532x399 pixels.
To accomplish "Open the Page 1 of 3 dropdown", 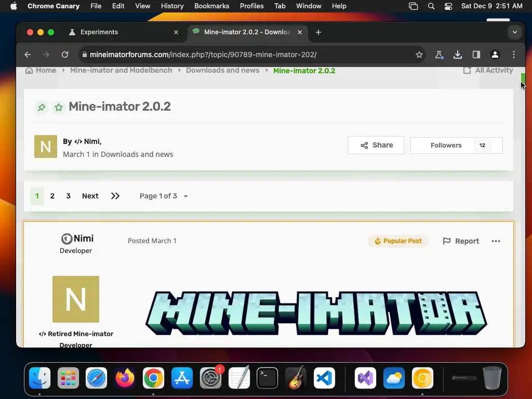I will (x=164, y=196).
